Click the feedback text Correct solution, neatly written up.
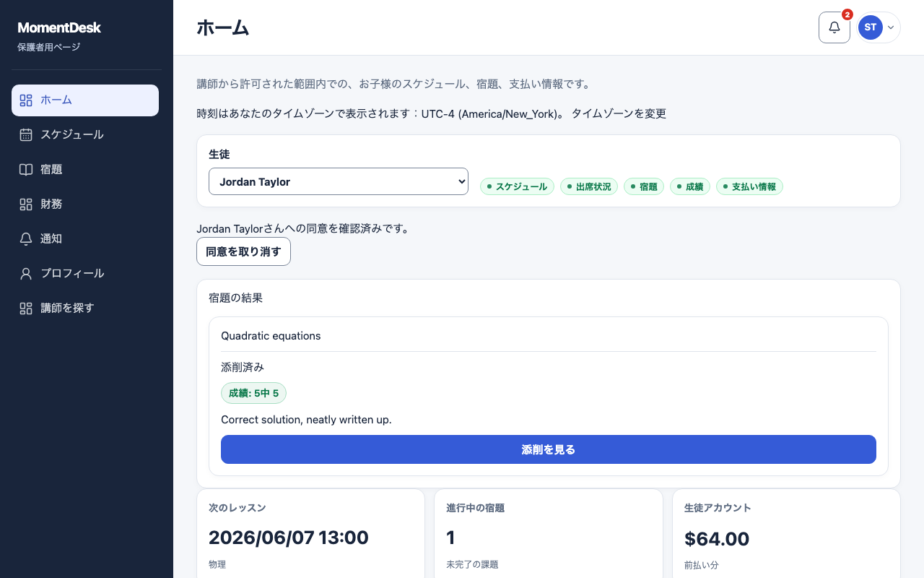The height and width of the screenshot is (578, 924). tap(306, 420)
